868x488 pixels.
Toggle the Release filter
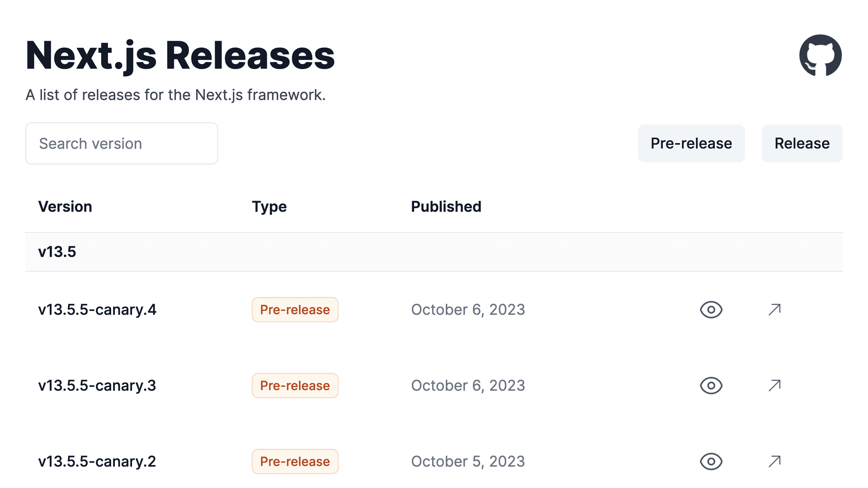coord(802,143)
